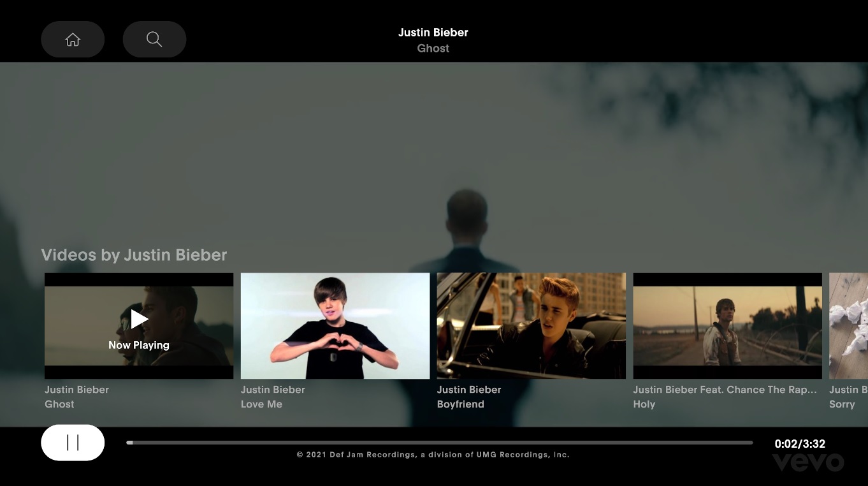Viewport: 868px width, 486px height.
Task: Select the Now Playing Ghost thumbnail
Action: click(x=139, y=326)
